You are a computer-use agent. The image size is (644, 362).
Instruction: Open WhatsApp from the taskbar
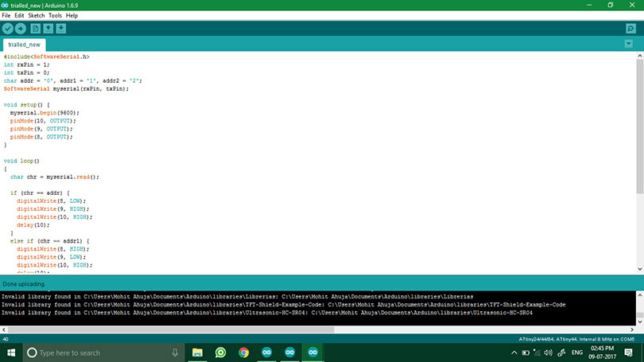[220, 353]
